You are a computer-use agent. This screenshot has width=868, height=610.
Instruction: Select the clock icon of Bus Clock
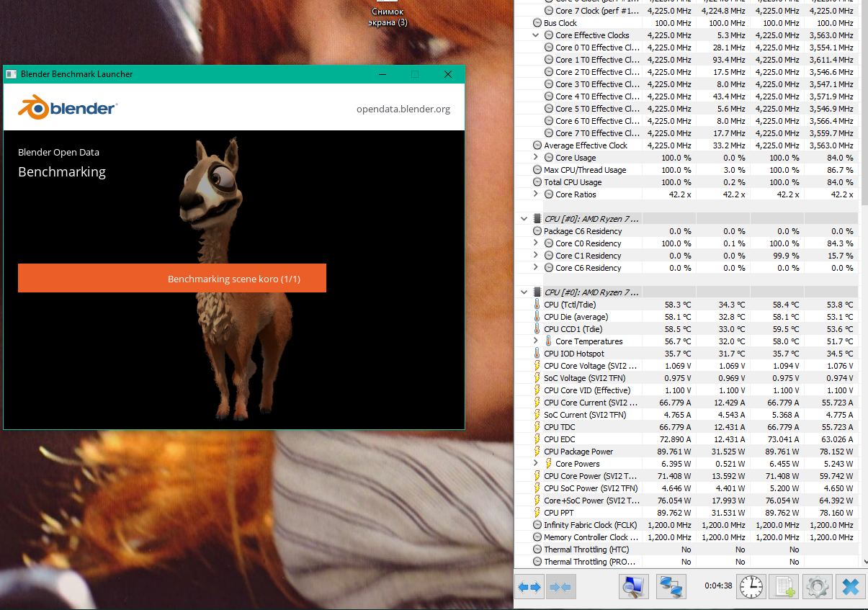pyautogui.click(x=537, y=23)
